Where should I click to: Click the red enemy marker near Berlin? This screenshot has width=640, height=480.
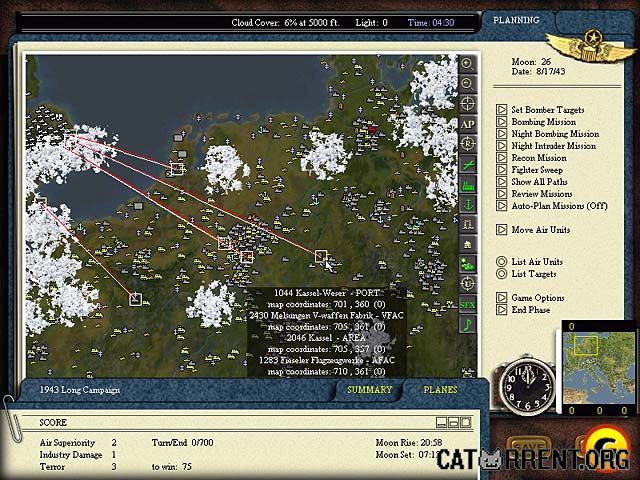(372, 130)
